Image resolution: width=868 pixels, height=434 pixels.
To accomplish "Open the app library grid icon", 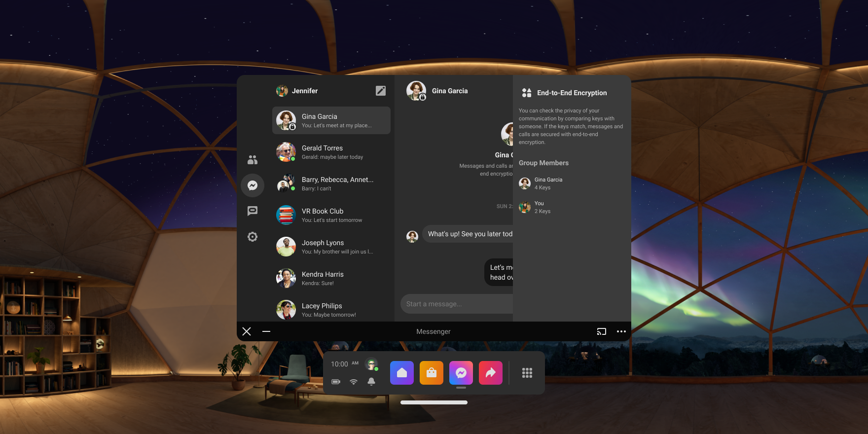I will (x=527, y=373).
